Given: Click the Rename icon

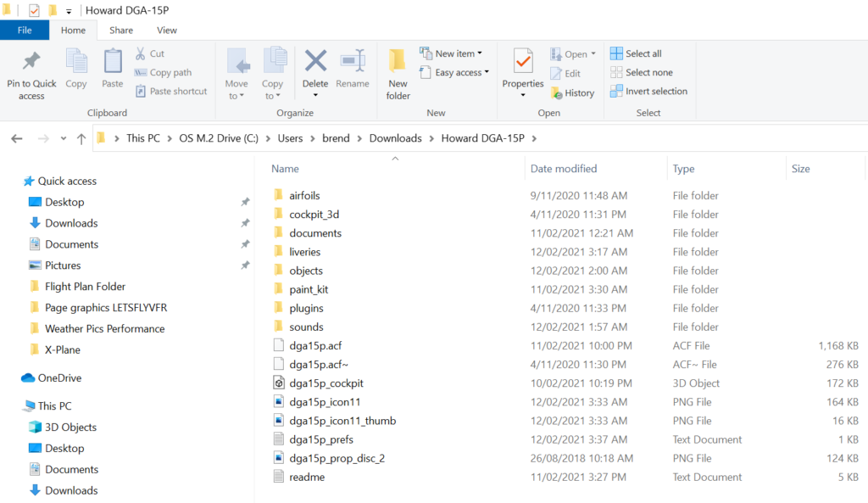Looking at the screenshot, I should tap(353, 61).
